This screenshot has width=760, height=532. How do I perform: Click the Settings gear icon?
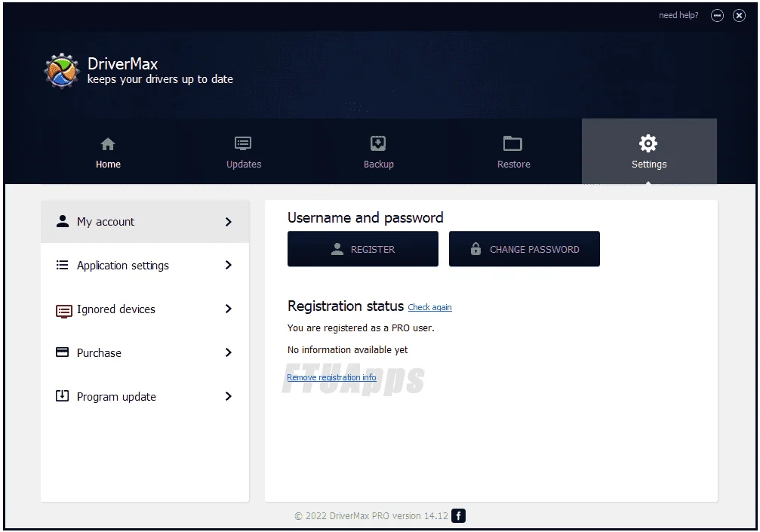[648, 143]
